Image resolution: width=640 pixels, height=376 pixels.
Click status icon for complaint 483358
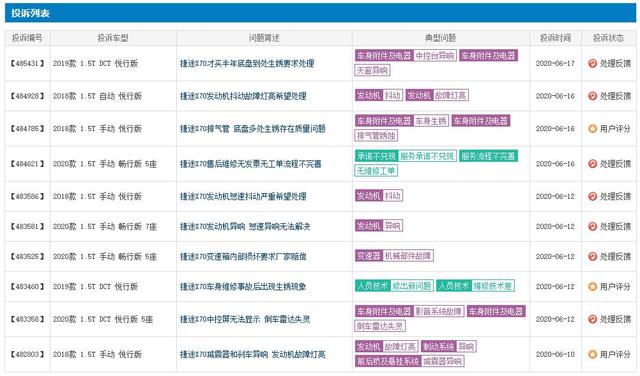coord(592,319)
